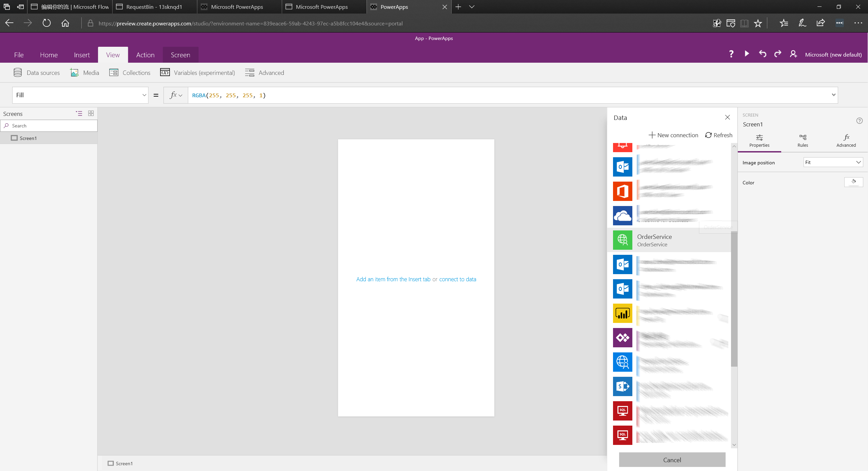Cancel the Data panel selection
Screen dimensions: 868x471
click(x=672, y=460)
